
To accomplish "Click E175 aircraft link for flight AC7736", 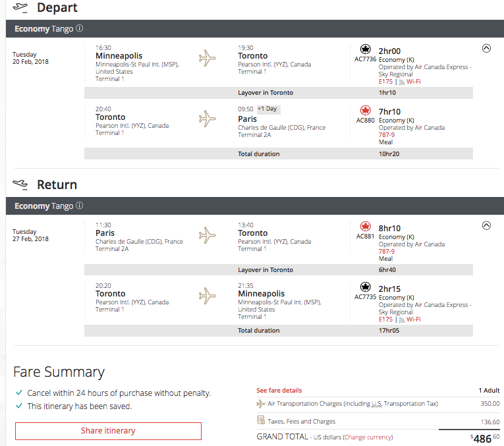I will 385,82.
